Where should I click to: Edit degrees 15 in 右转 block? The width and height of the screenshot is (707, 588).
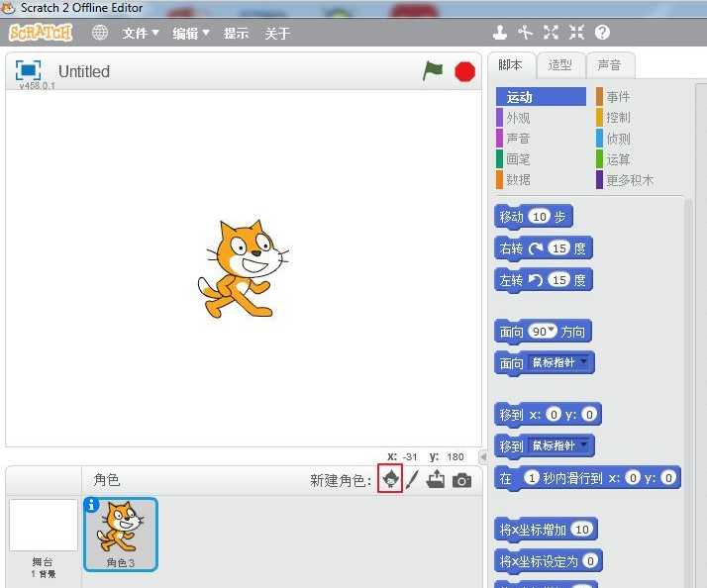point(559,248)
